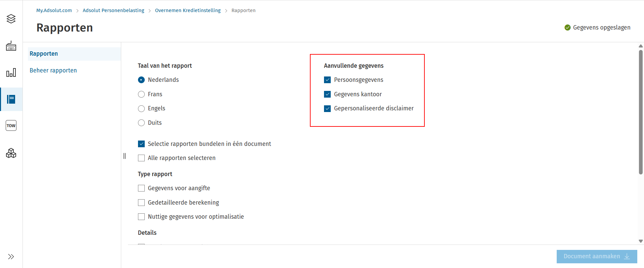Click the Document aanmaken button
The height and width of the screenshot is (268, 644).
point(596,257)
